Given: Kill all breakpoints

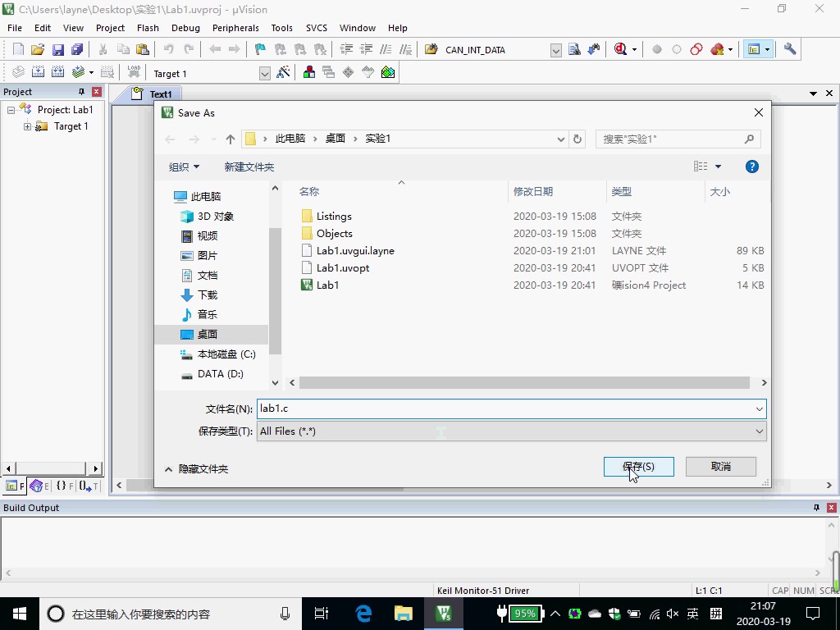Looking at the screenshot, I should click(x=715, y=49).
